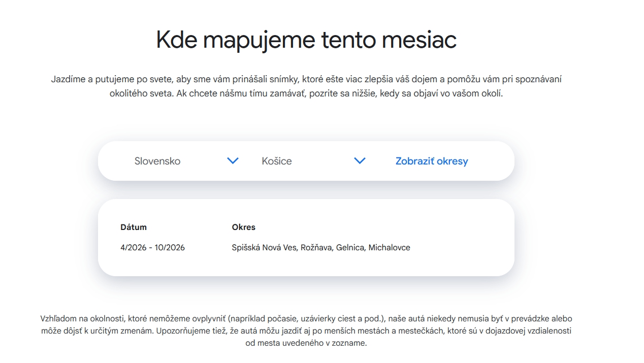
Task: Click the date range 4/2026 - 10/2026
Action: [x=152, y=248]
